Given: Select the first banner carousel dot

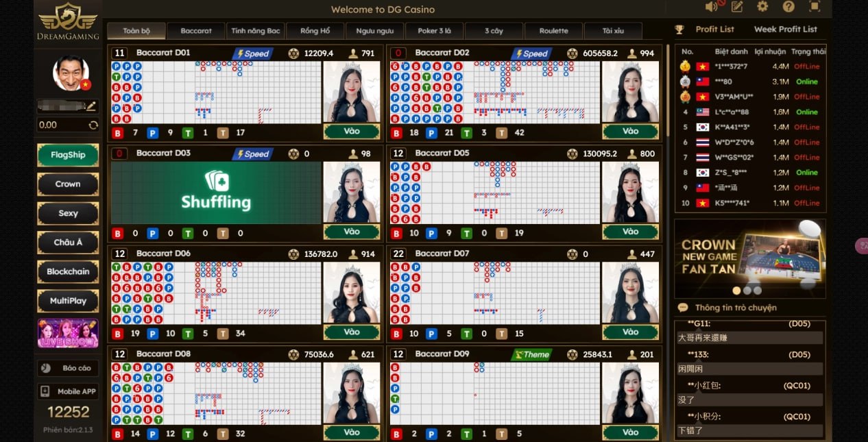Looking at the screenshot, I should (736, 291).
